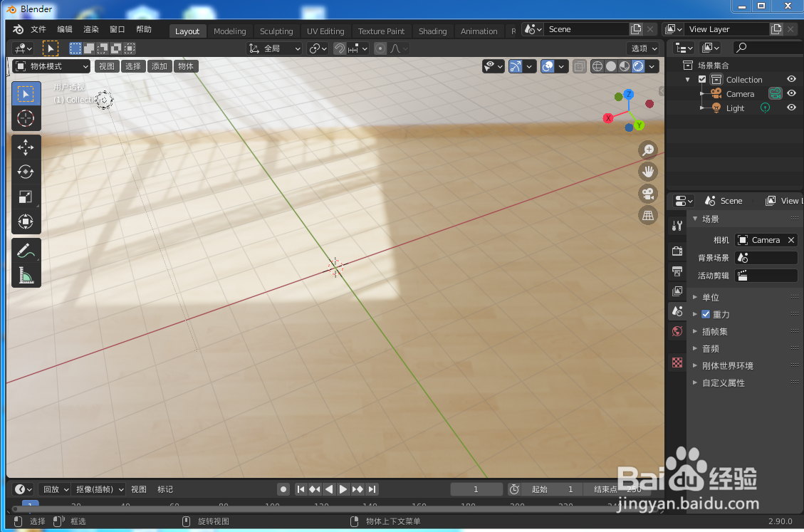Viewport: 804px width, 532px height.
Task: Click the Blender logo menu icon
Action: tap(18, 30)
